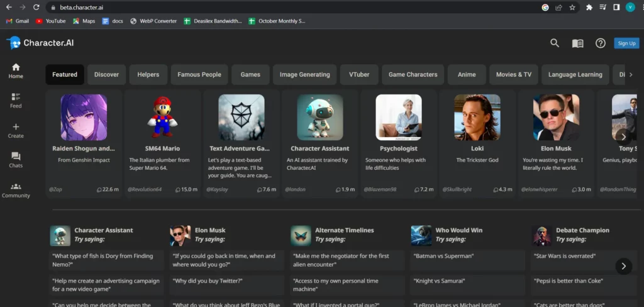Open Text Adventure Game avatar
Image resolution: width=644 pixels, height=307 pixels.
pyautogui.click(x=241, y=117)
